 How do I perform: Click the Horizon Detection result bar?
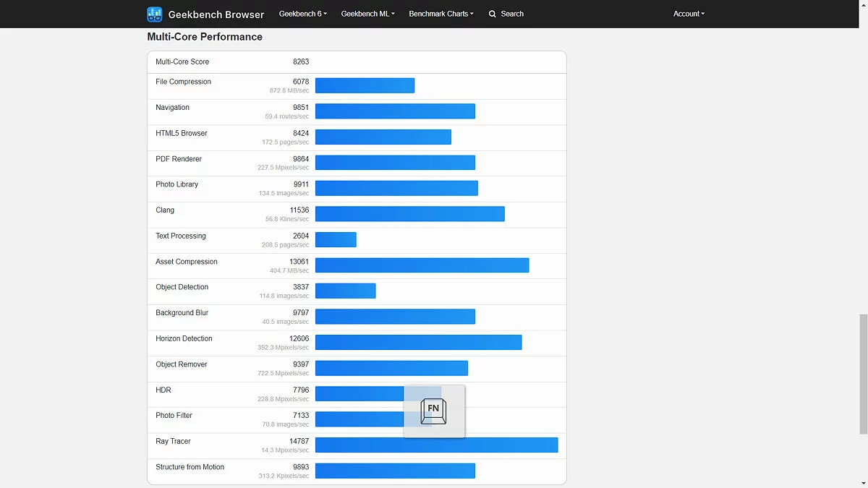[418, 342]
